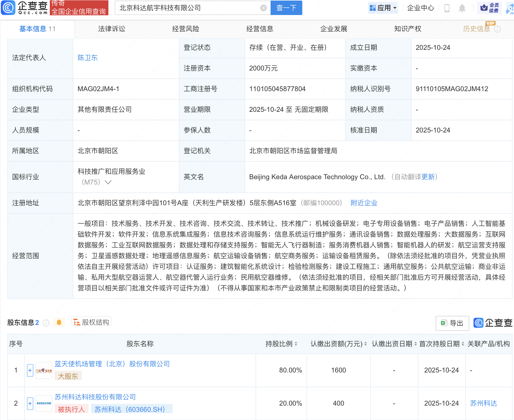Click the 附近企业 link
514x420 pixels.
pos(364,203)
